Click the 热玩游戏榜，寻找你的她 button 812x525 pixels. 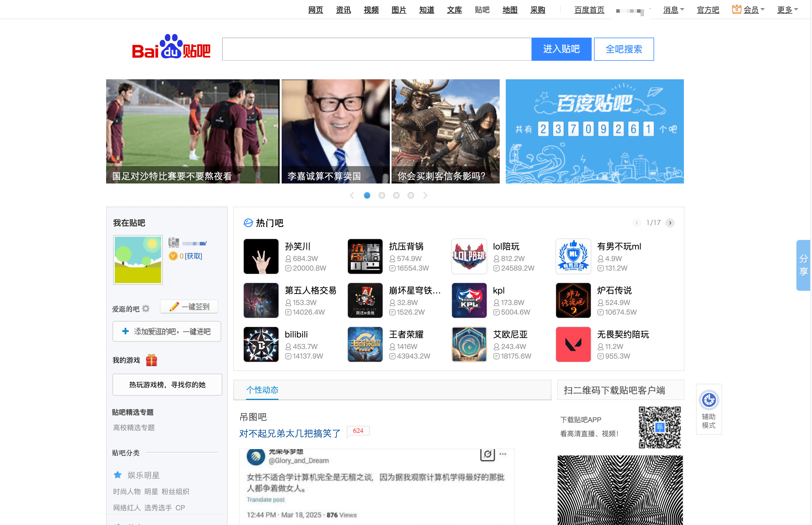point(167,385)
